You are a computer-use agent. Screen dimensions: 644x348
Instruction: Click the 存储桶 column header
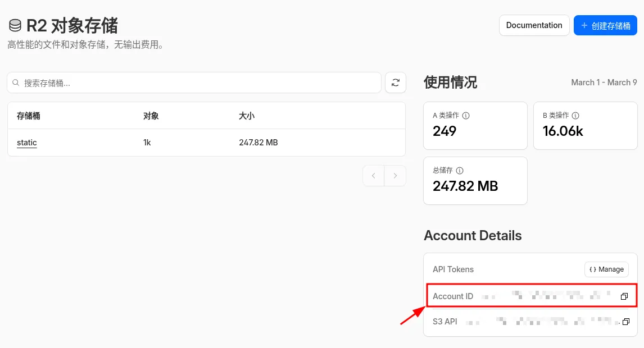(x=29, y=116)
